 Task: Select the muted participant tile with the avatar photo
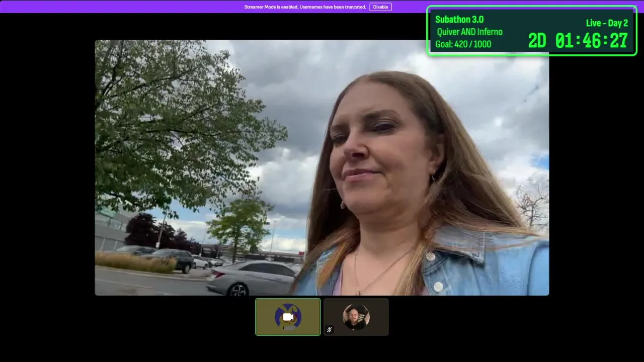(356, 317)
